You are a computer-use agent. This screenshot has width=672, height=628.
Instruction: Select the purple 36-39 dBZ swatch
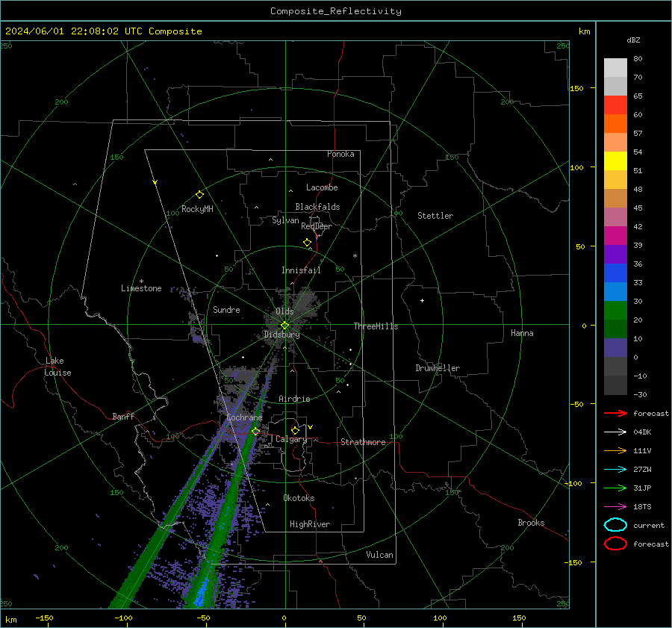[615, 254]
